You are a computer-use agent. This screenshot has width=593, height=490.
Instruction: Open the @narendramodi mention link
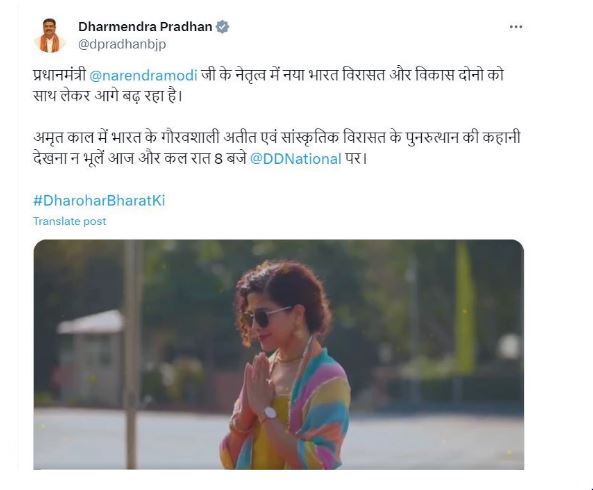[143, 75]
